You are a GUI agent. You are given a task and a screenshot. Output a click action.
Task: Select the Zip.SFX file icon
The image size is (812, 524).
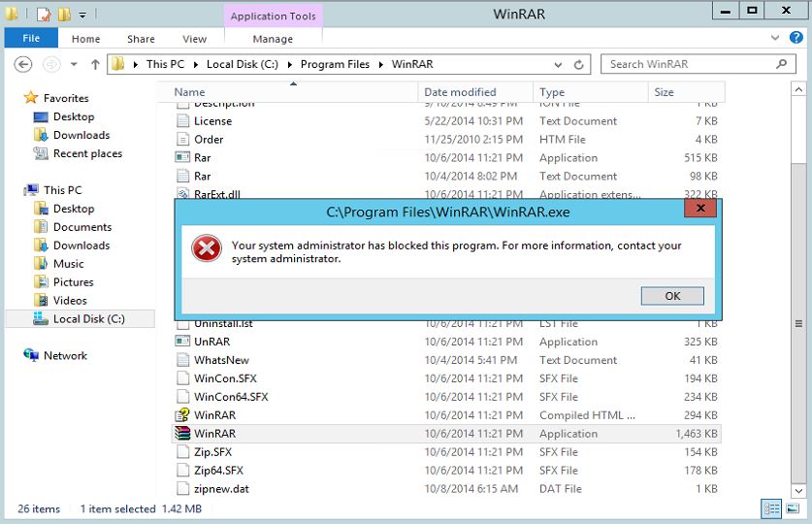182,451
